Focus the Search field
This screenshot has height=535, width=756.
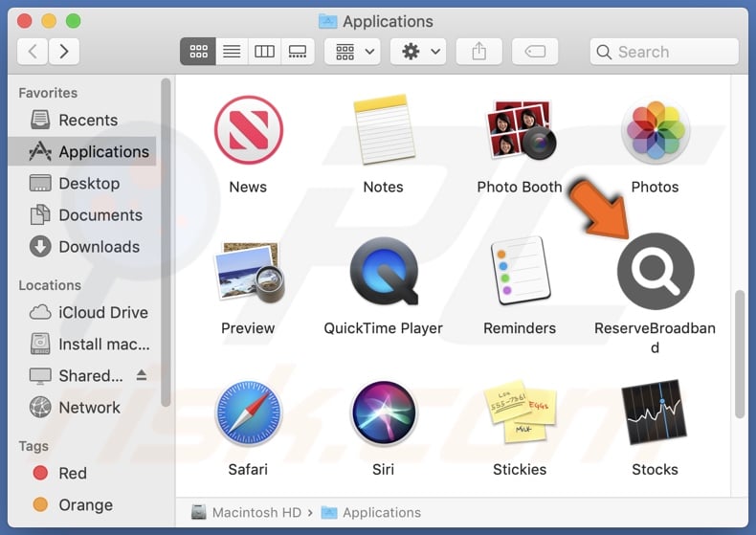pyautogui.click(x=664, y=52)
